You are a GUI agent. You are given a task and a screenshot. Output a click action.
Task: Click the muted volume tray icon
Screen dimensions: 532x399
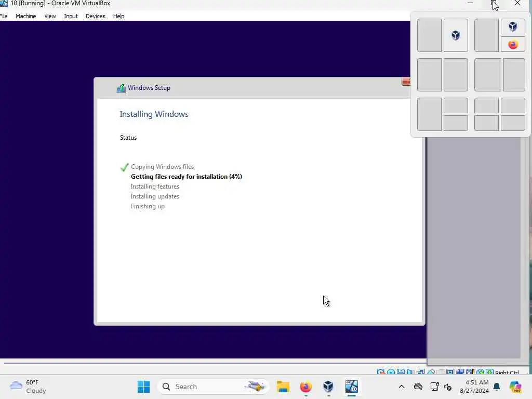click(448, 387)
